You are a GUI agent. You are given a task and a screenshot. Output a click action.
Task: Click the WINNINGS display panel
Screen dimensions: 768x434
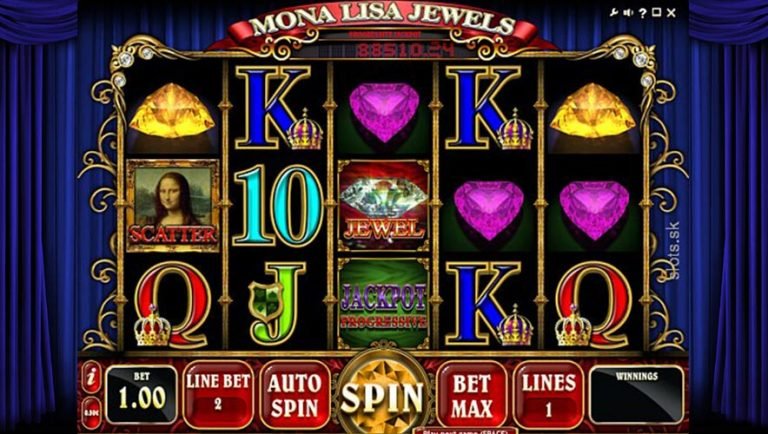(x=636, y=394)
